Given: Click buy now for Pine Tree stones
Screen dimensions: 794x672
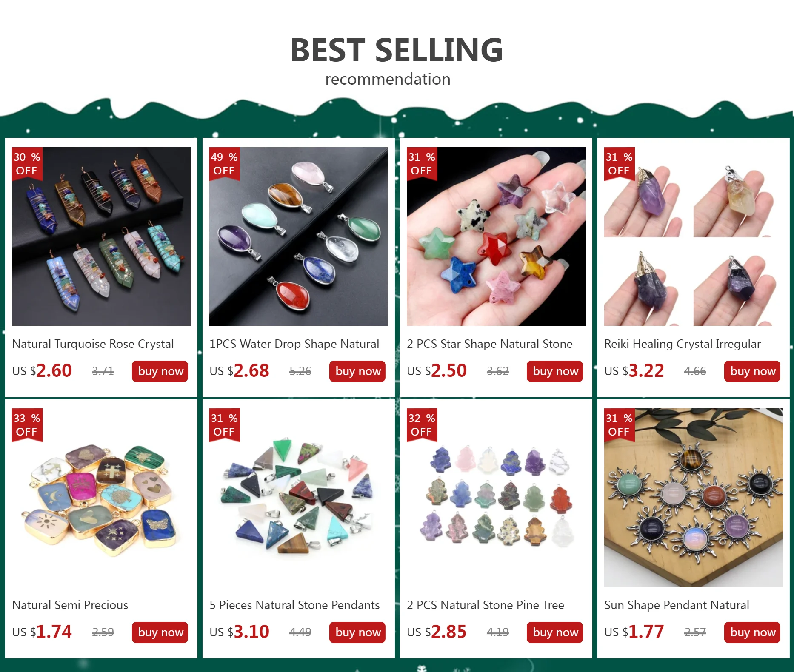Looking at the screenshot, I should (555, 632).
